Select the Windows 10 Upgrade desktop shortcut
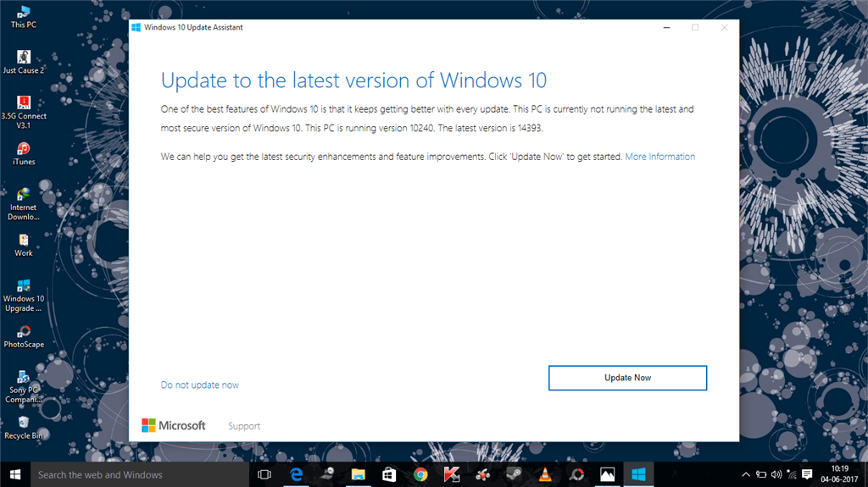Screen dimensions: 868x487 coord(23,291)
